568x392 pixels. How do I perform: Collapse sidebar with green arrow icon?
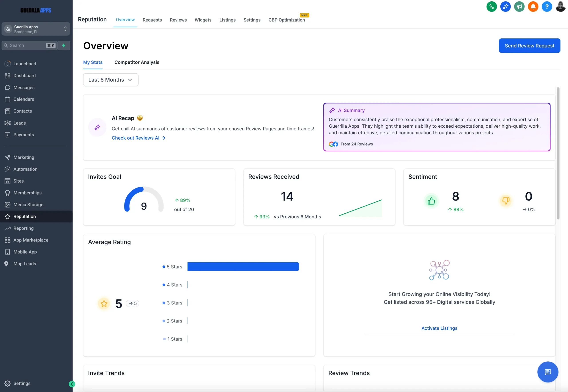coord(72,384)
